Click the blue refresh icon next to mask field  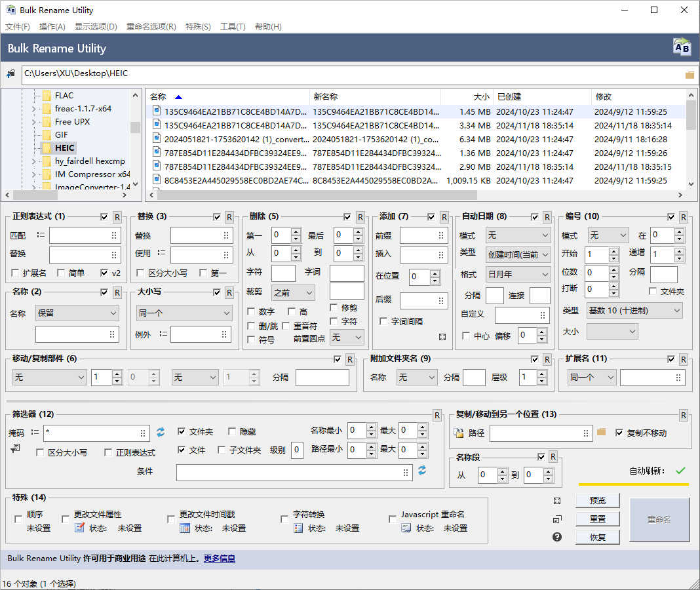click(160, 432)
